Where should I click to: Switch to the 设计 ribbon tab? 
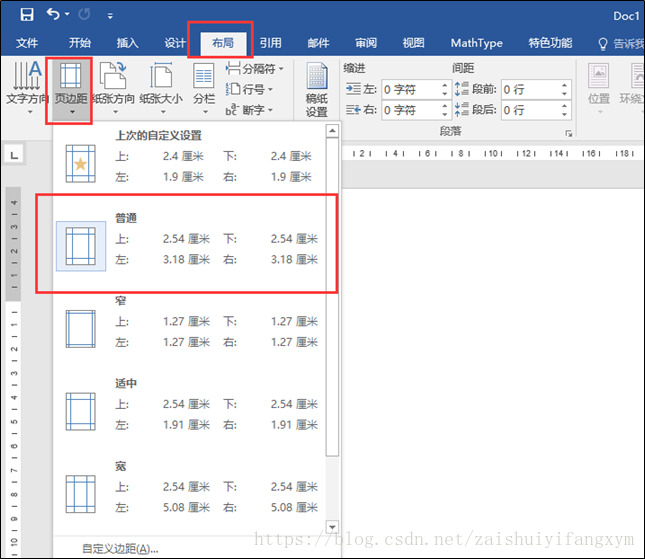coord(175,43)
